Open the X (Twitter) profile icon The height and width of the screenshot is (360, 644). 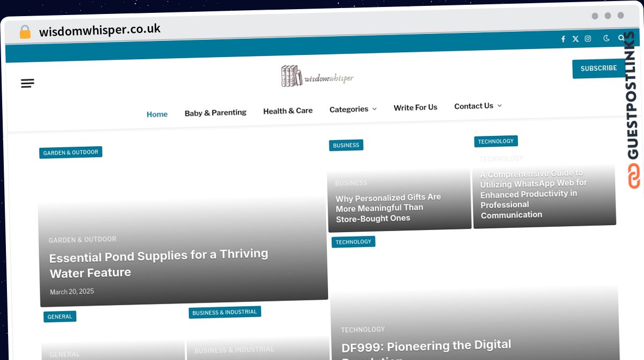(x=575, y=39)
